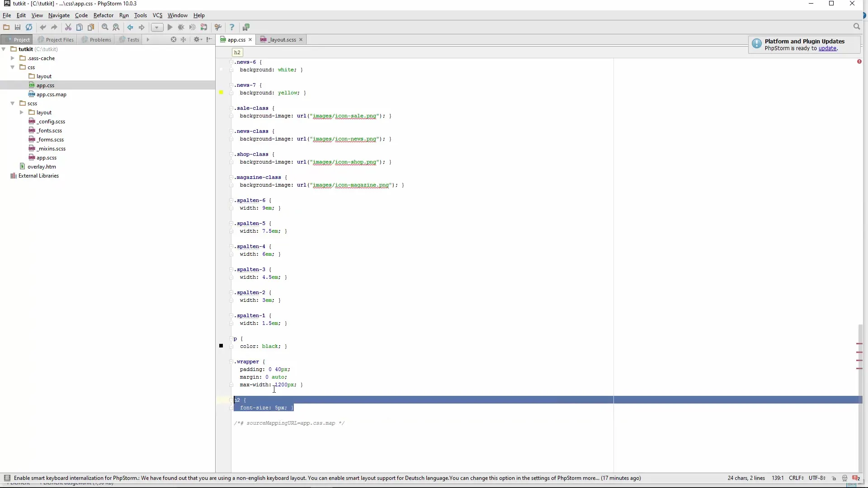Screen dimensions: 868x488
Task: Click the Synchronize refresh icon
Action: [29, 27]
